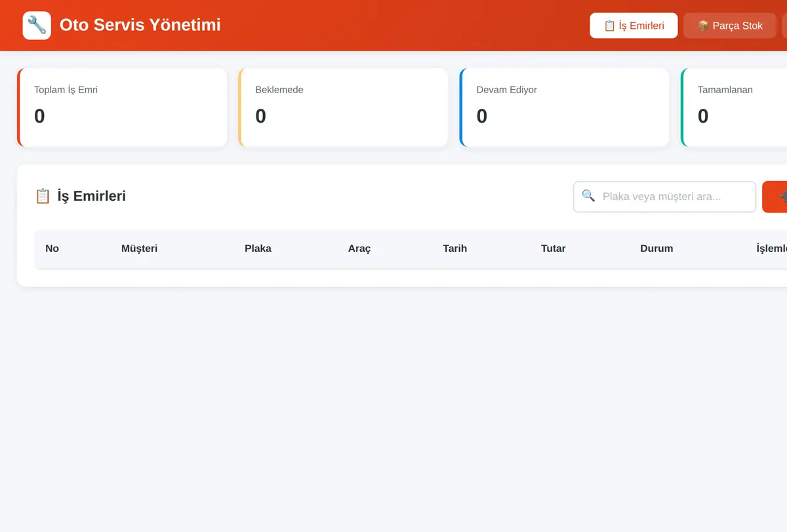Select the 'Beklemede' stat card
The image size is (787, 532).
(343, 108)
